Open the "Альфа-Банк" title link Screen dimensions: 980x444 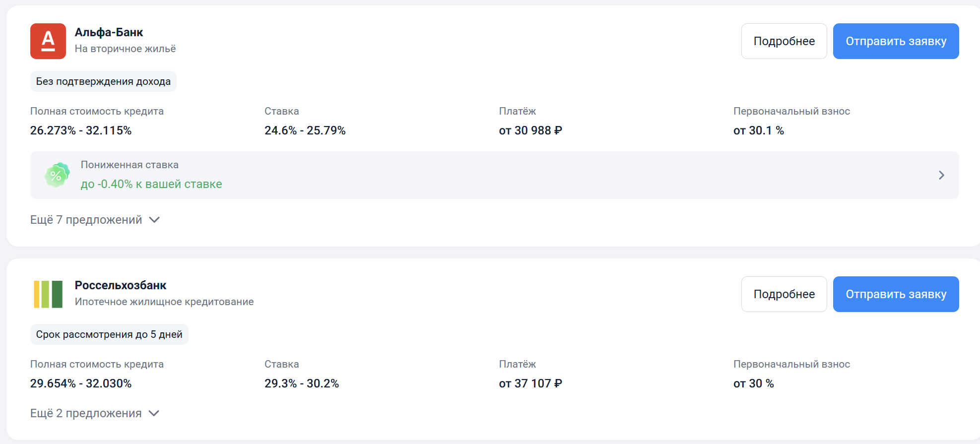tap(109, 32)
